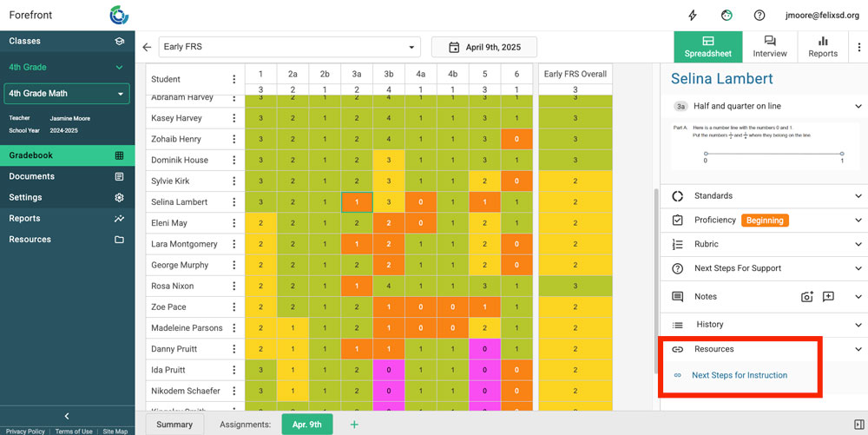Switch to the Interview tab

769,47
